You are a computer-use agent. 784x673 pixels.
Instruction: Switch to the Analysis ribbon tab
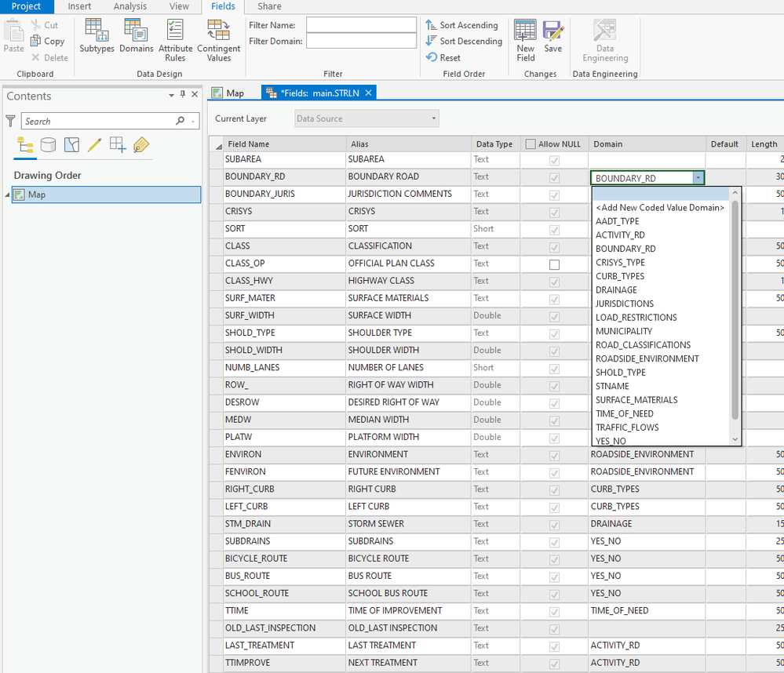(x=129, y=6)
